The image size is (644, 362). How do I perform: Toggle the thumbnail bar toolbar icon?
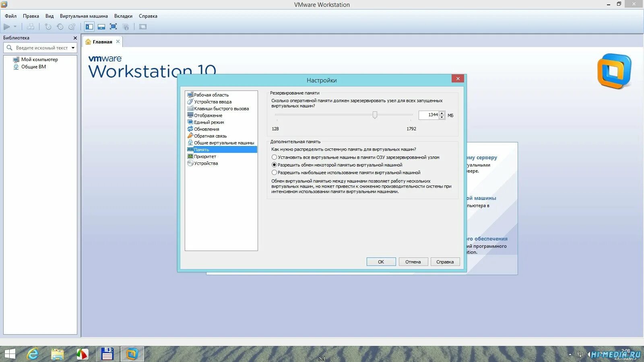click(x=101, y=27)
